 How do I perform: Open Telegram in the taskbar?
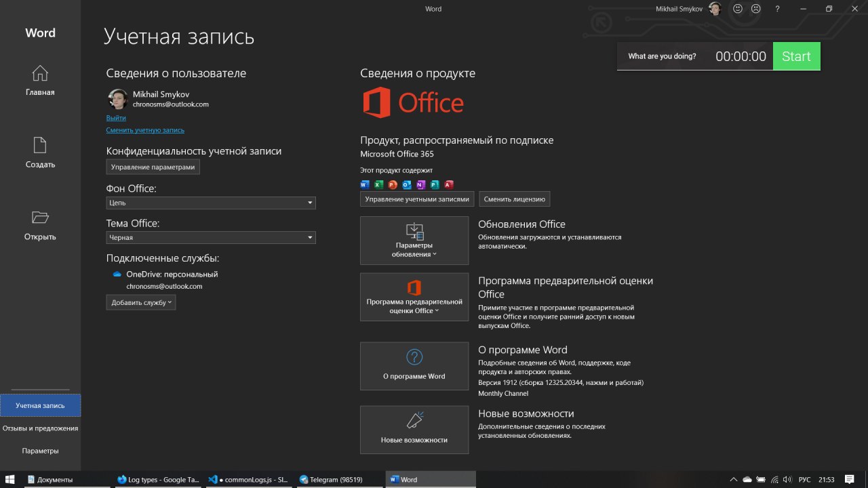tap(339, 479)
